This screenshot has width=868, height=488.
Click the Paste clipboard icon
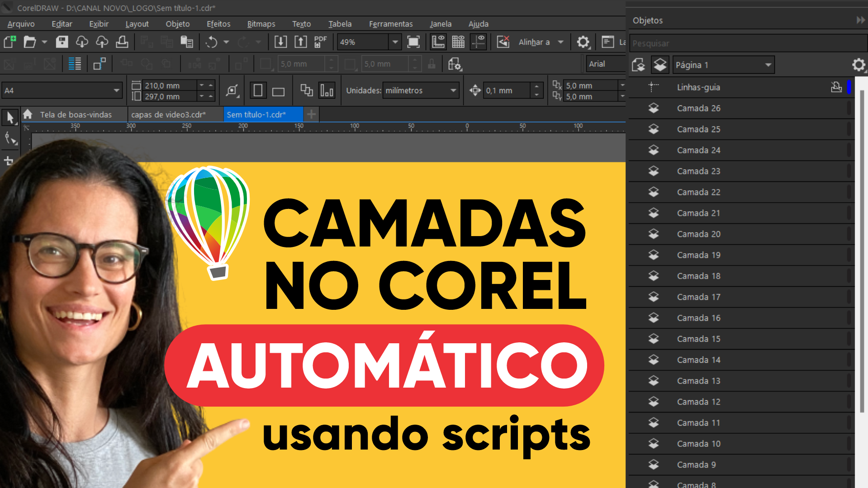click(x=186, y=42)
